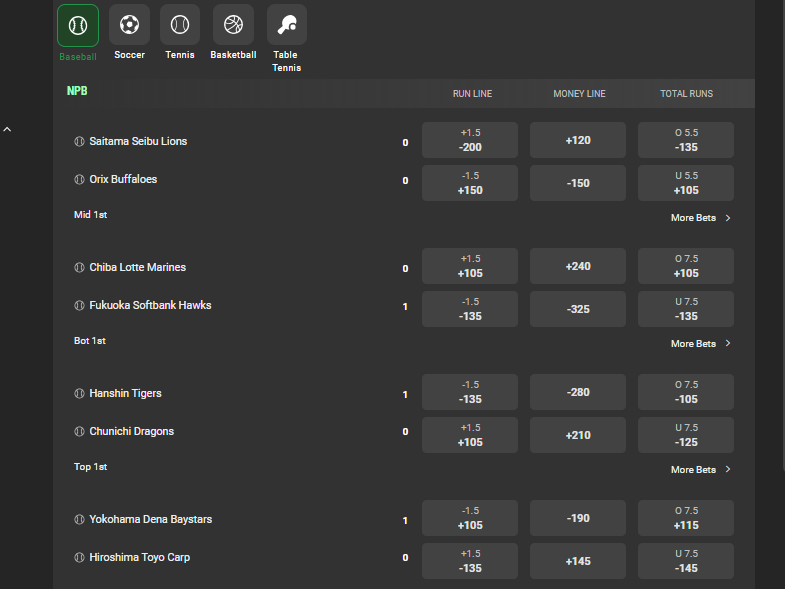Open More Bets for Lions vs Buffaloes
The image size is (785, 589).
click(x=701, y=218)
